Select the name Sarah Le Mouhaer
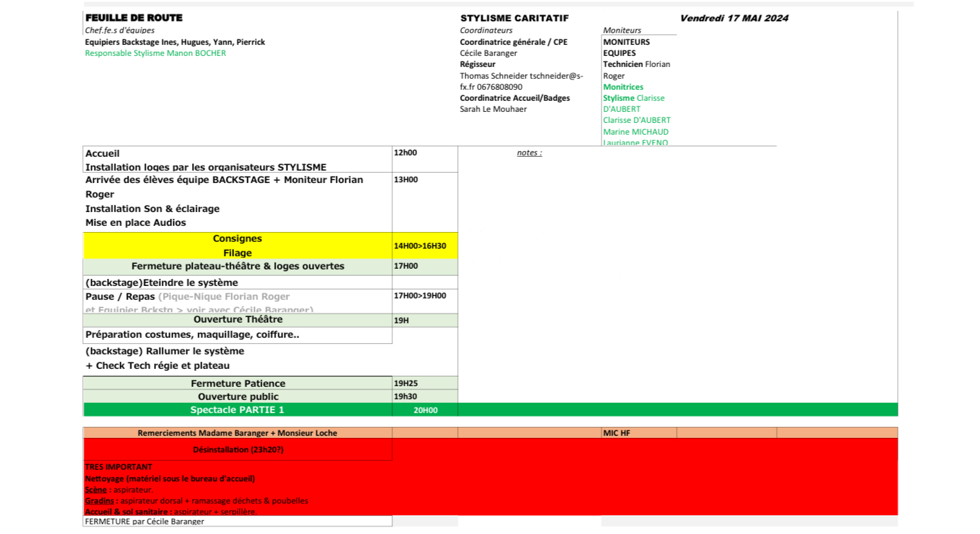 coord(493,109)
